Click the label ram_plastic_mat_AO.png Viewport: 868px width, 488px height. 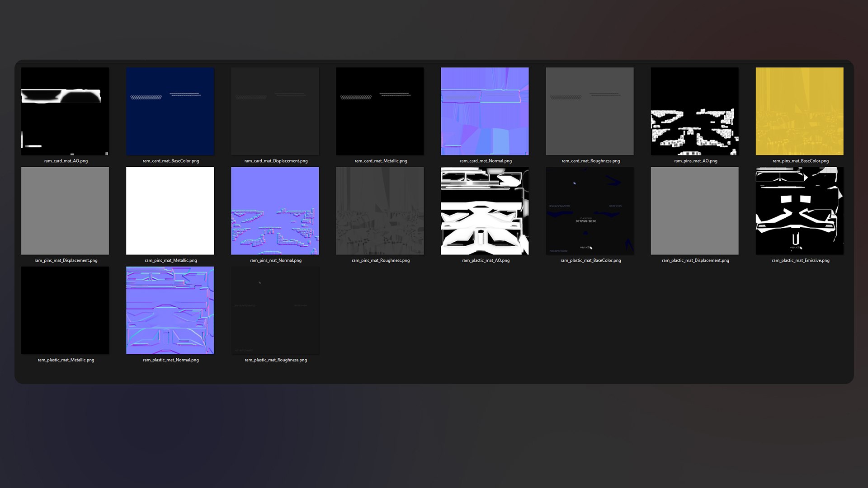486,260
